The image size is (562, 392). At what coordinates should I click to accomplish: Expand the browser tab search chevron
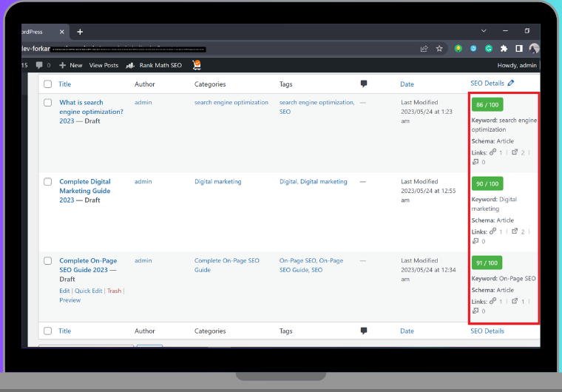tap(484, 31)
